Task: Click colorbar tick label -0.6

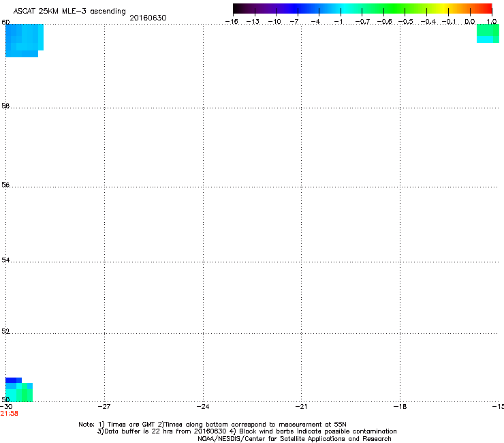Action: click(384, 22)
